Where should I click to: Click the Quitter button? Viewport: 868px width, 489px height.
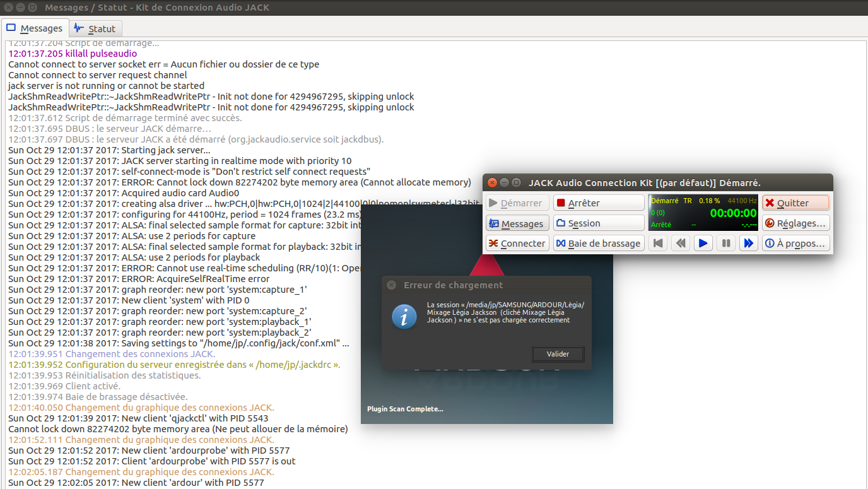click(x=795, y=203)
